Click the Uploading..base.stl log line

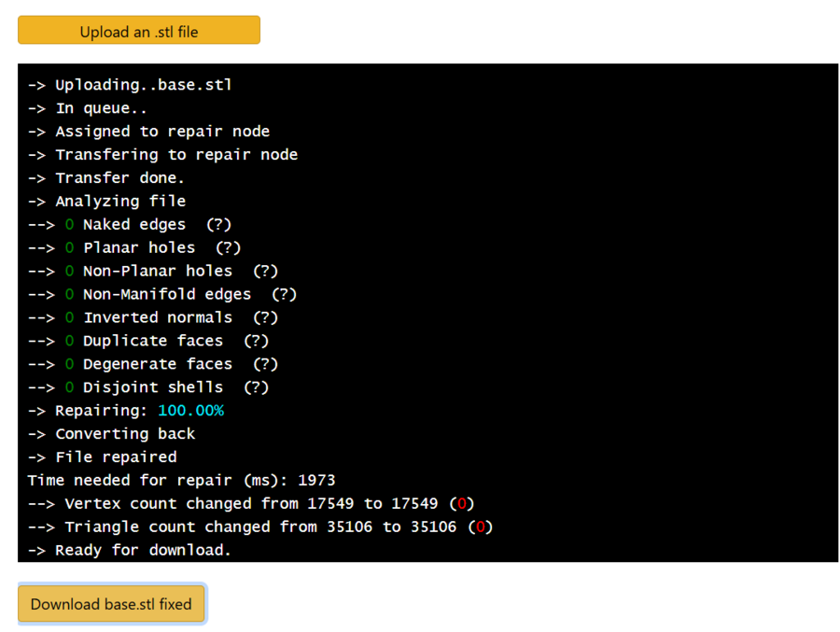coord(130,85)
